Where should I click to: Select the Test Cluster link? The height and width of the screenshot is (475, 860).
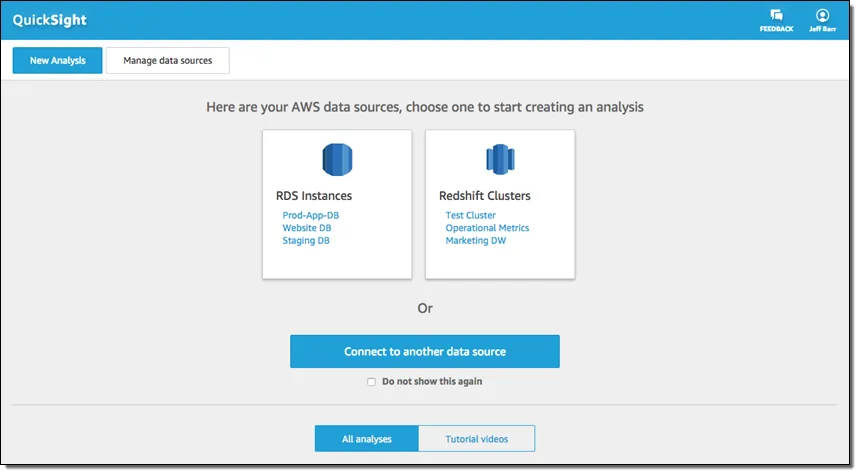pyautogui.click(x=470, y=215)
